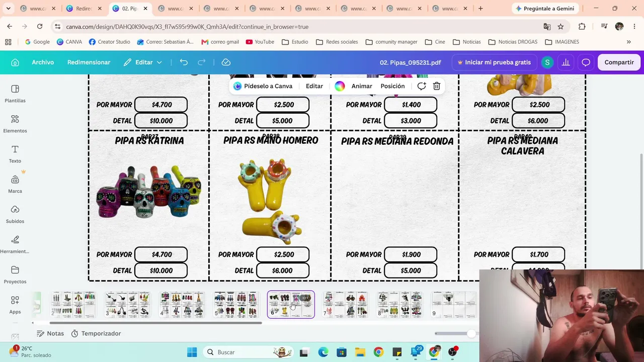Select page 7 thumbnail
Viewport: 644px width, 362px height.
[x=345, y=305]
